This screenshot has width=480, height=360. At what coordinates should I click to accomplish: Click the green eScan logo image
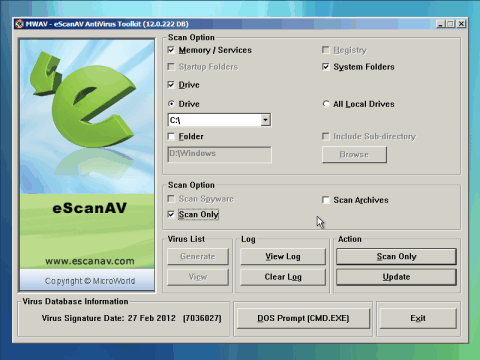(x=82, y=100)
